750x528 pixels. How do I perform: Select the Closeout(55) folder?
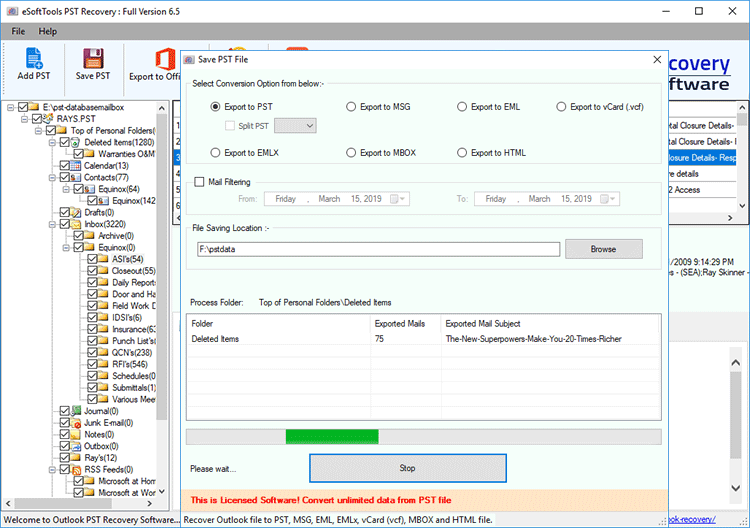pos(133,271)
